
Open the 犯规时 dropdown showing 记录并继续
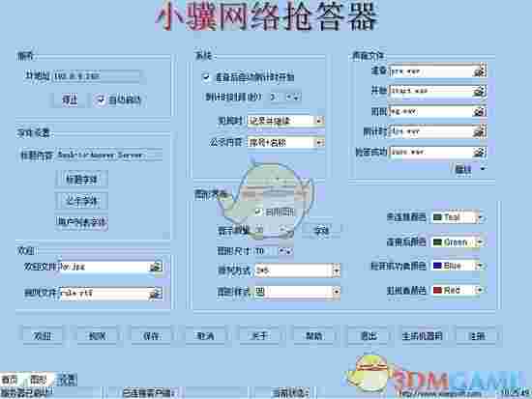coord(319,121)
